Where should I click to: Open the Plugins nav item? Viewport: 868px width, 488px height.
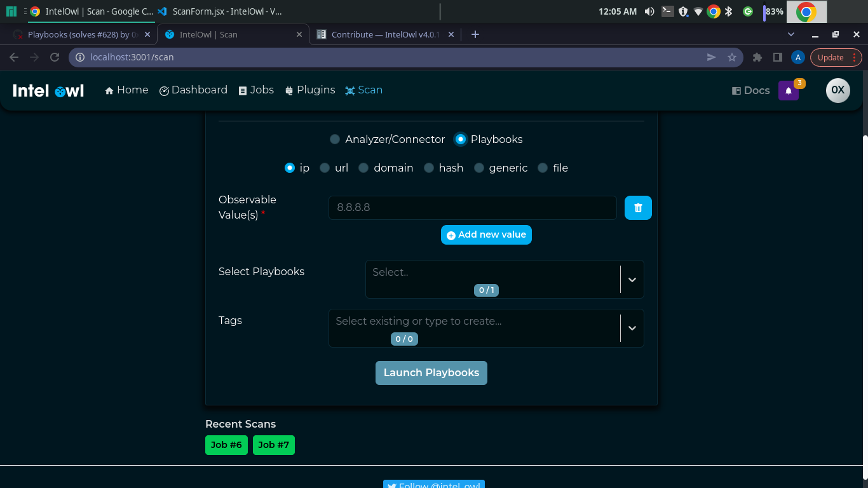tap(310, 90)
